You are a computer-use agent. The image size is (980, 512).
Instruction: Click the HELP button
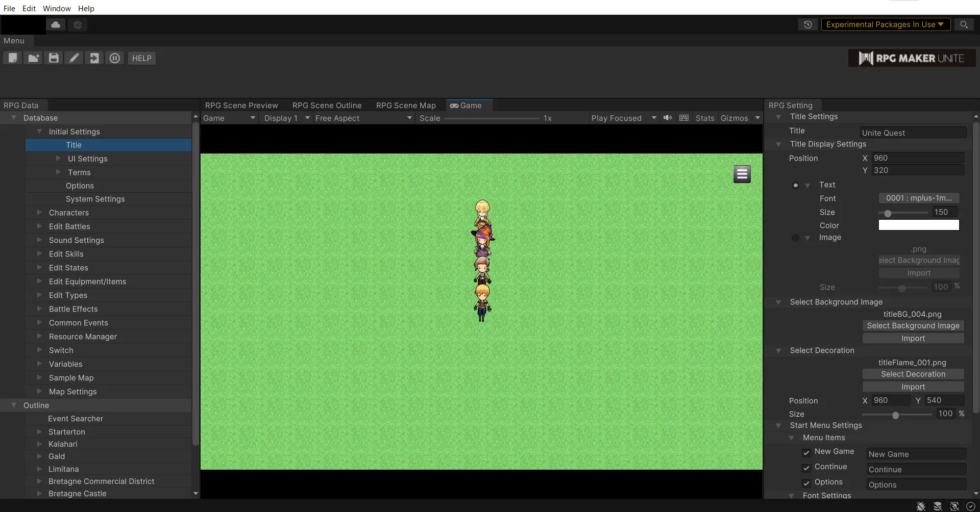(x=141, y=58)
